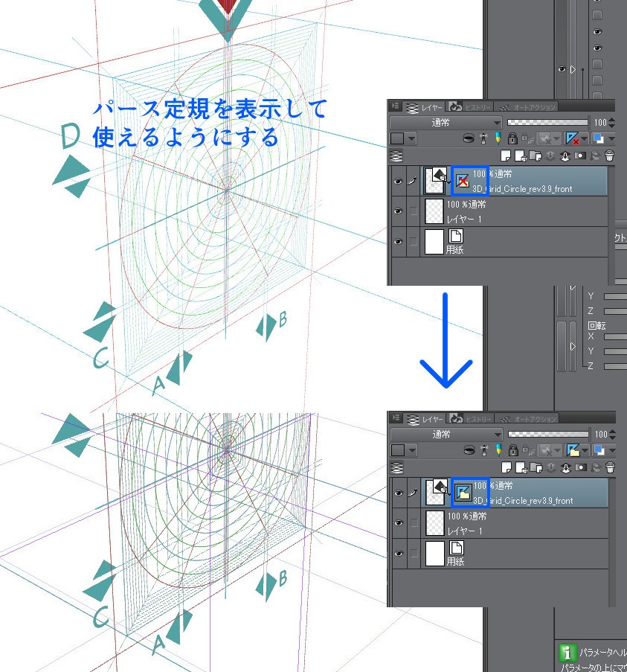Screen dimensions: 627x672
Task: Toggle visibility of the 3D_Grid_Circle_rev3.9_front layer
Action: 396,179
